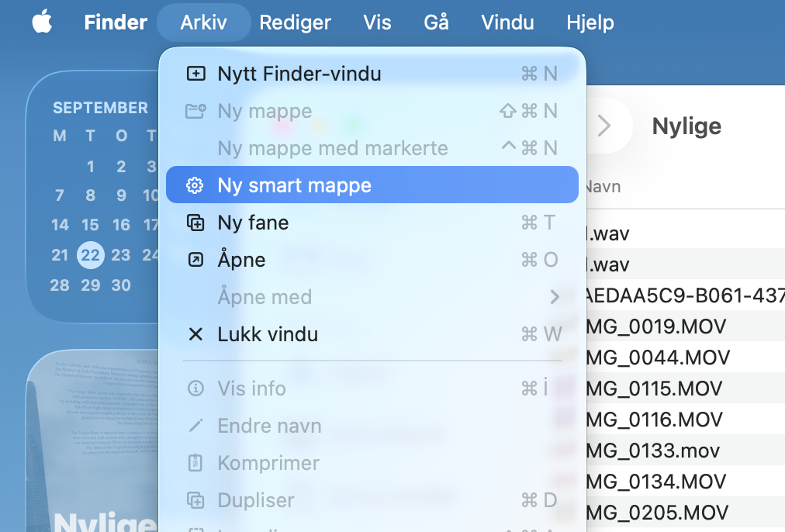Select the file MG_0115.MOV
The height and width of the screenshot is (532, 785).
click(655, 389)
